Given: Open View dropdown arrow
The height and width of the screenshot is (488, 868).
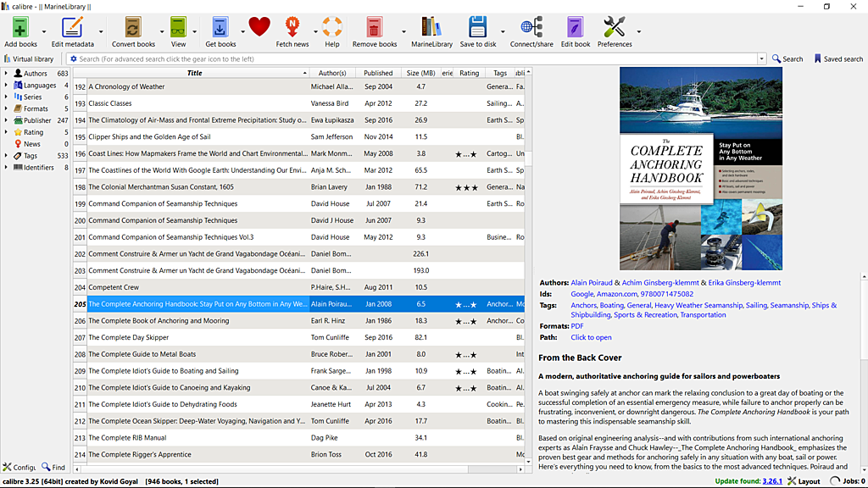Looking at the screenshot, I should point(194,31).
